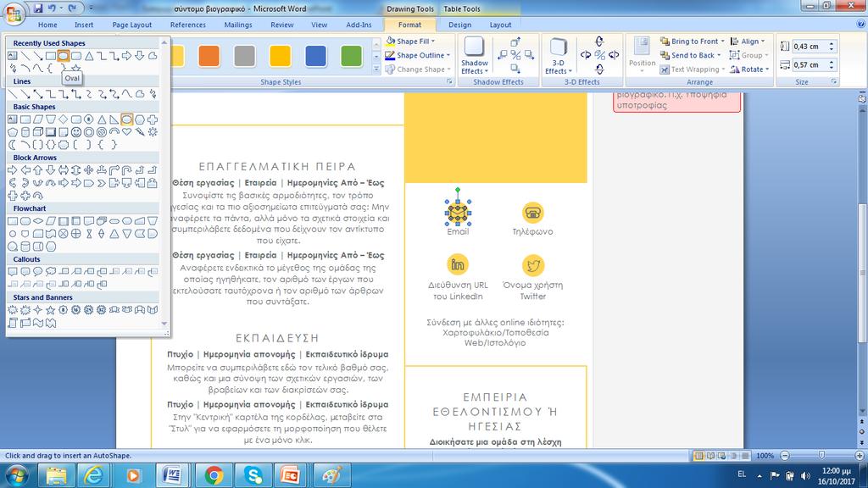Viewport: 868px width, 488px height.
Task: Open the Shape Fill dropdown
Action: [x=410, y=41]
